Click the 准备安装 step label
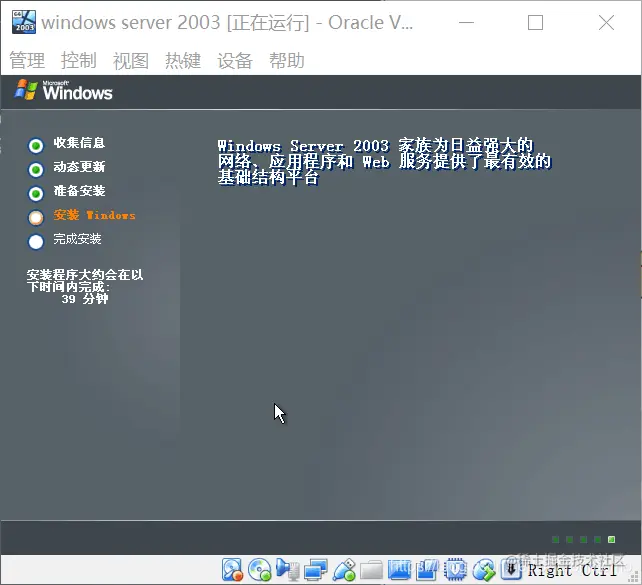 click(79, 191)
